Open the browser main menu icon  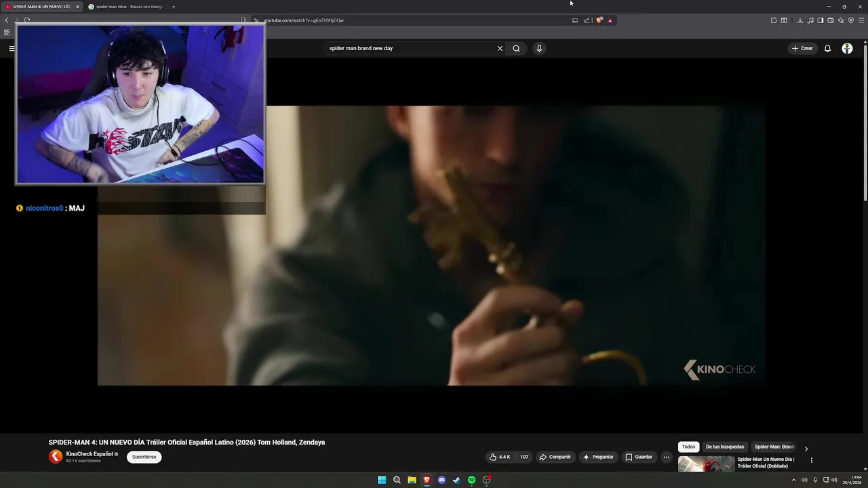coord(861,20)
